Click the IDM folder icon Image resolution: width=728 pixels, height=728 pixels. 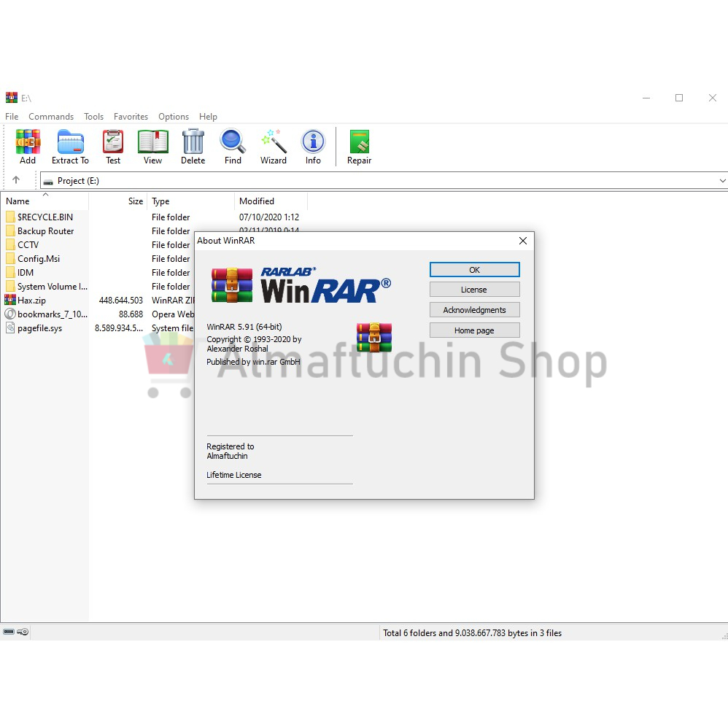10,273
